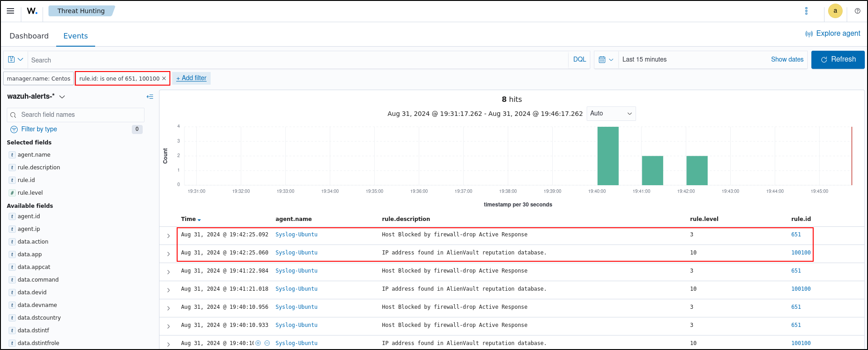Click the 19:41:00 histogram bar
Image resolution: width=868 pixels, height=350 pixels.
click(x=652, y=171)
